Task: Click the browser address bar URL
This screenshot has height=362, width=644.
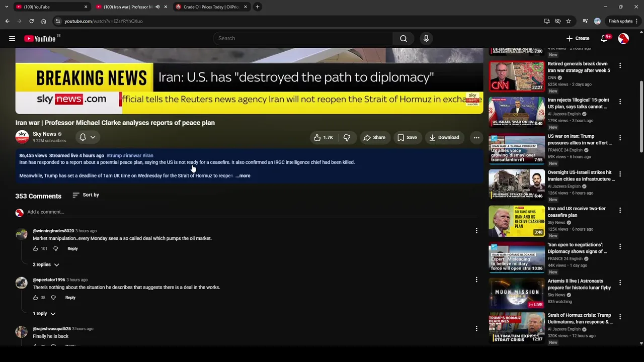Action: coord(103,21)
